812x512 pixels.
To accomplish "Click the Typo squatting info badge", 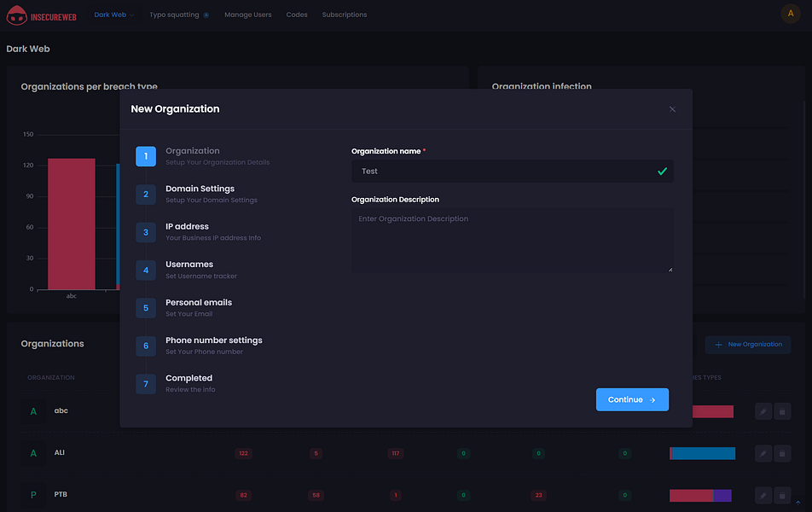I will point(206,15).
